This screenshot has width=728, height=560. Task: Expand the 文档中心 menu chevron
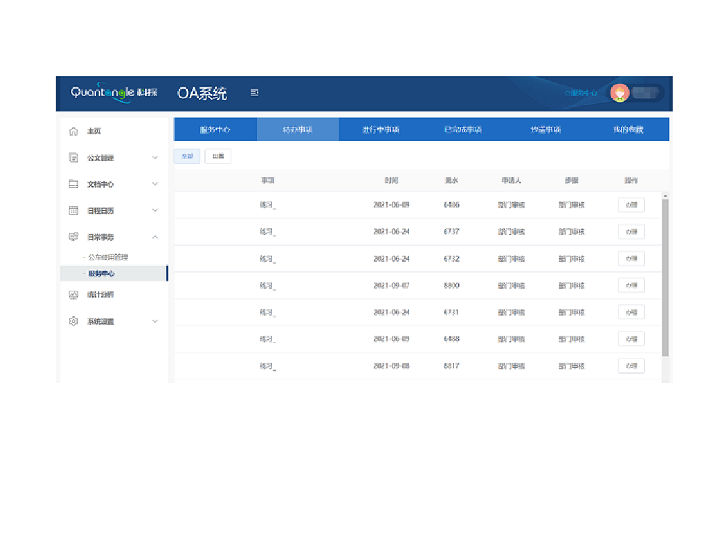(x=155, y=184)
